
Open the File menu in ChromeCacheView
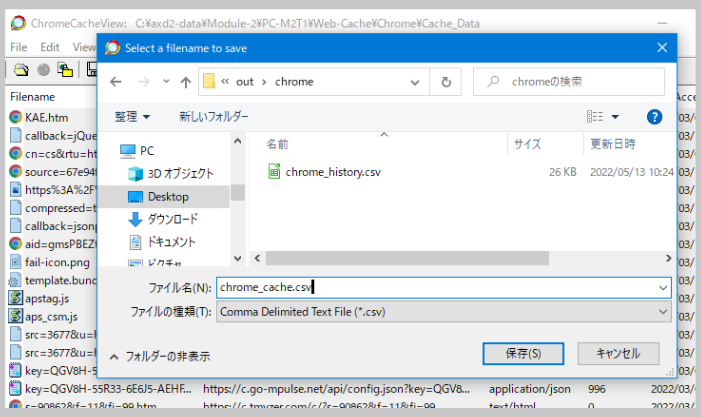[18, 47]
